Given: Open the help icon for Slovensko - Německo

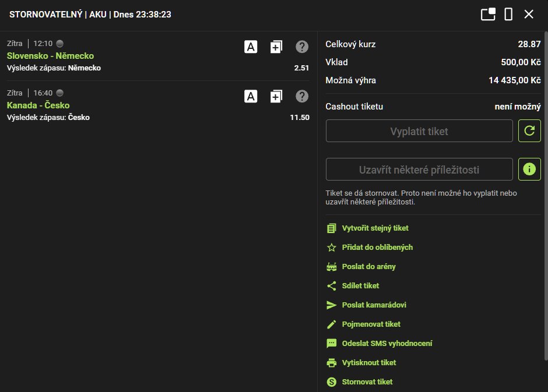Looking at the screenshot, I should tap(302, 47).
